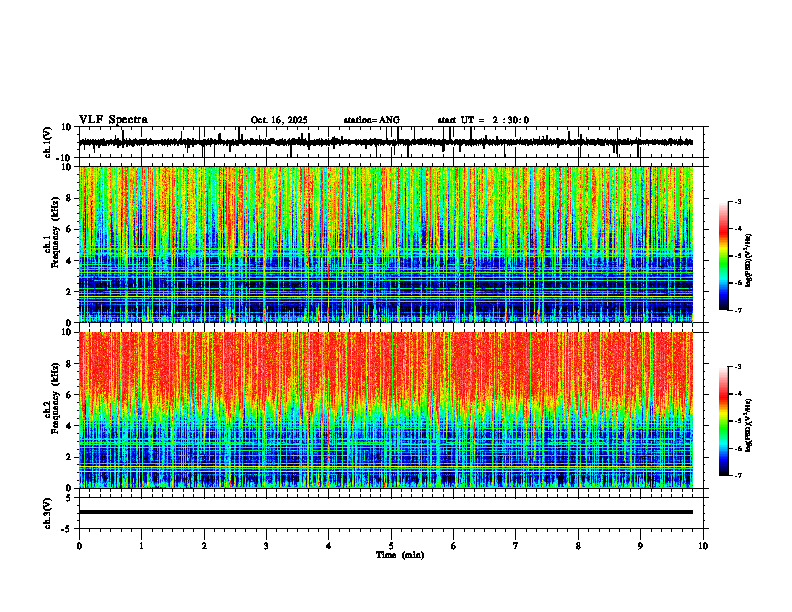Click time axis tick label "7"
The image size is (792, 612).
click(516, 546)
